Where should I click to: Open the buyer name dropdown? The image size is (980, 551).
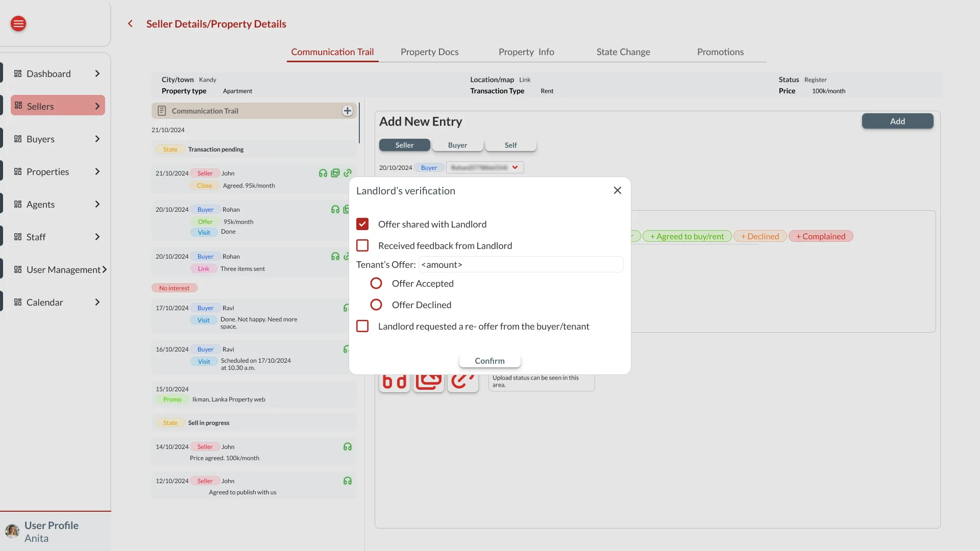click(x=485, y=167)
